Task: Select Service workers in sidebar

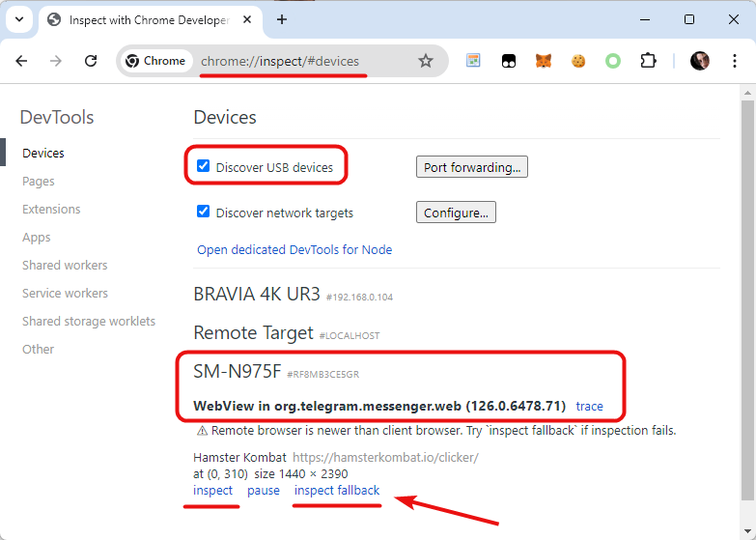Action: click(x=65, y=294)
